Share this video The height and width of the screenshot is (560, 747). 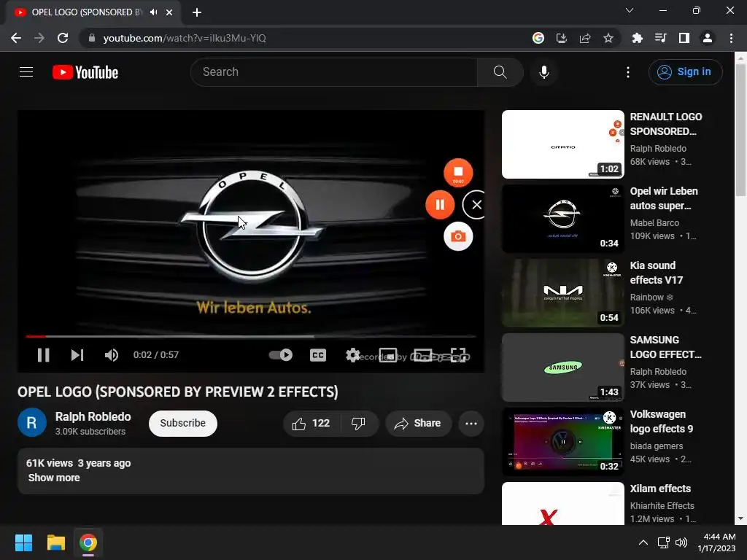tap(418, 424)
